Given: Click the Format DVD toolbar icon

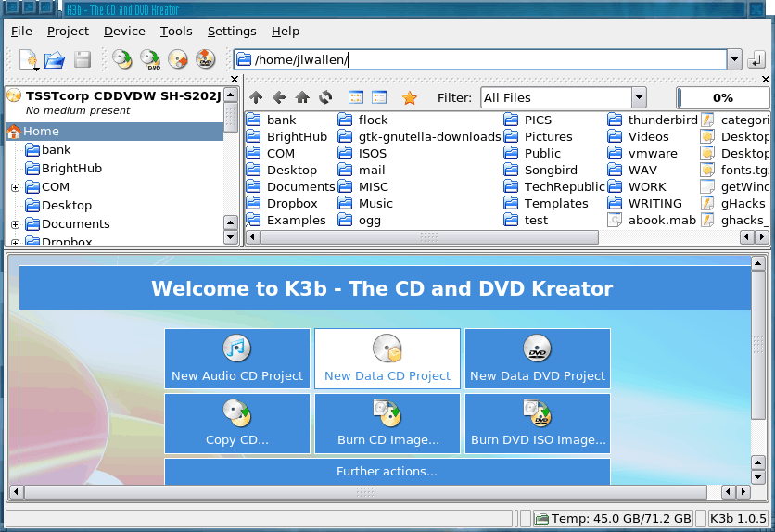Looking at the screenshot, I should (205, 59).
